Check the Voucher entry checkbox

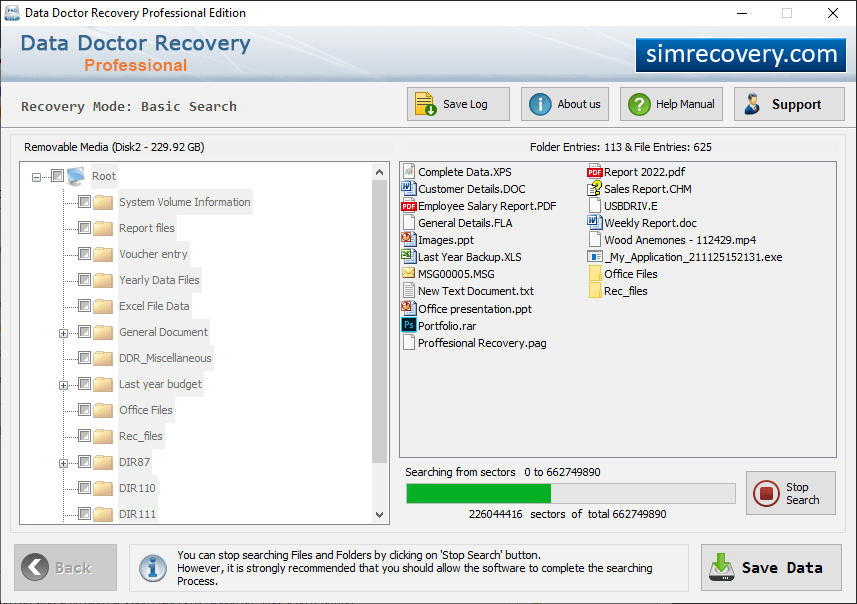point(84,254)
